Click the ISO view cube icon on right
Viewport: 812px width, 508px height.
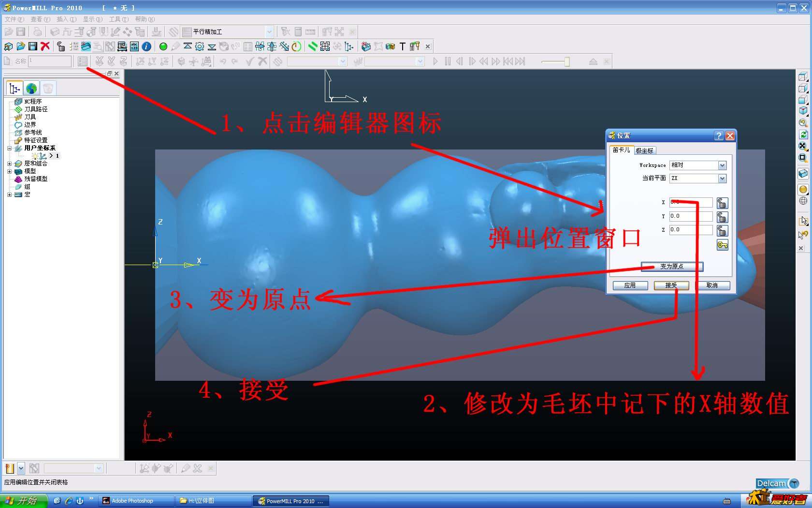[x=803, y=111]
